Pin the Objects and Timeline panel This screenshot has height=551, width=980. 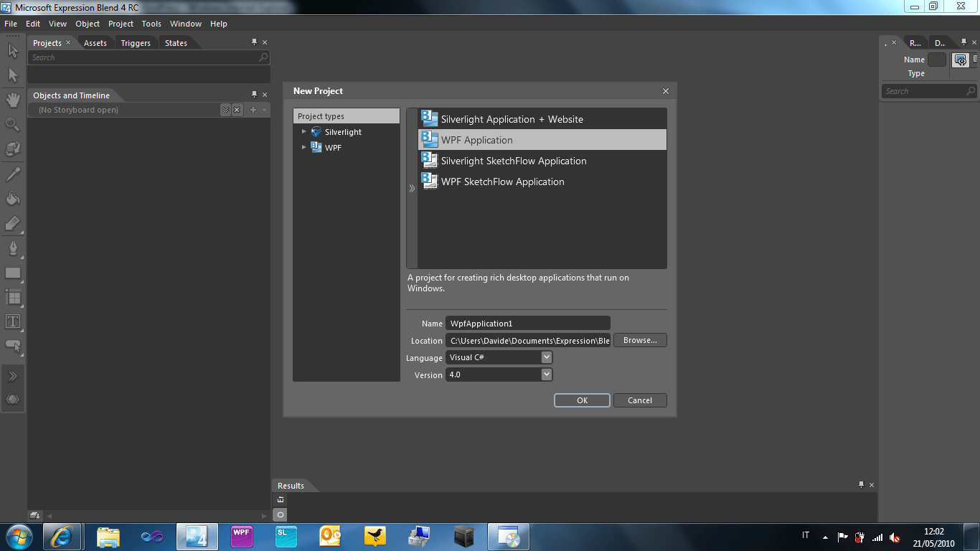pos(253,95)
